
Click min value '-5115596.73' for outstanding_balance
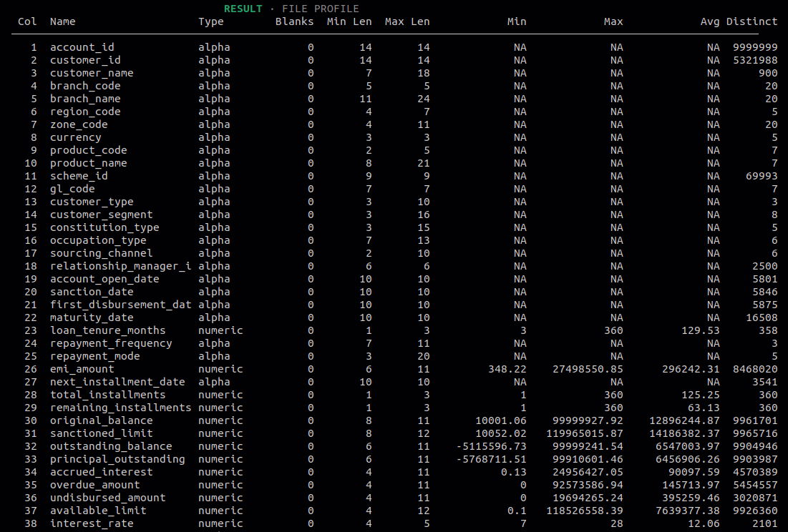[x=491, y=447]
